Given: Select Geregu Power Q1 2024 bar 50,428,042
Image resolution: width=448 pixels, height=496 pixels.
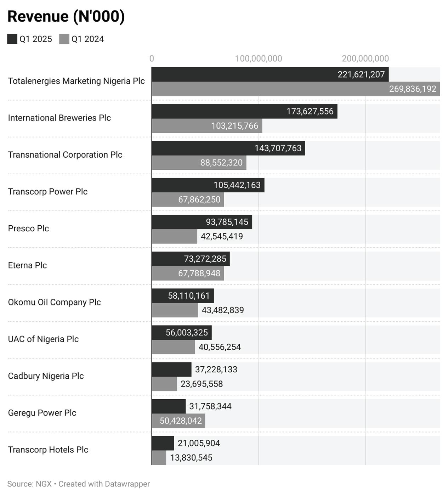Looking at the screenshot, I should 178,421.
